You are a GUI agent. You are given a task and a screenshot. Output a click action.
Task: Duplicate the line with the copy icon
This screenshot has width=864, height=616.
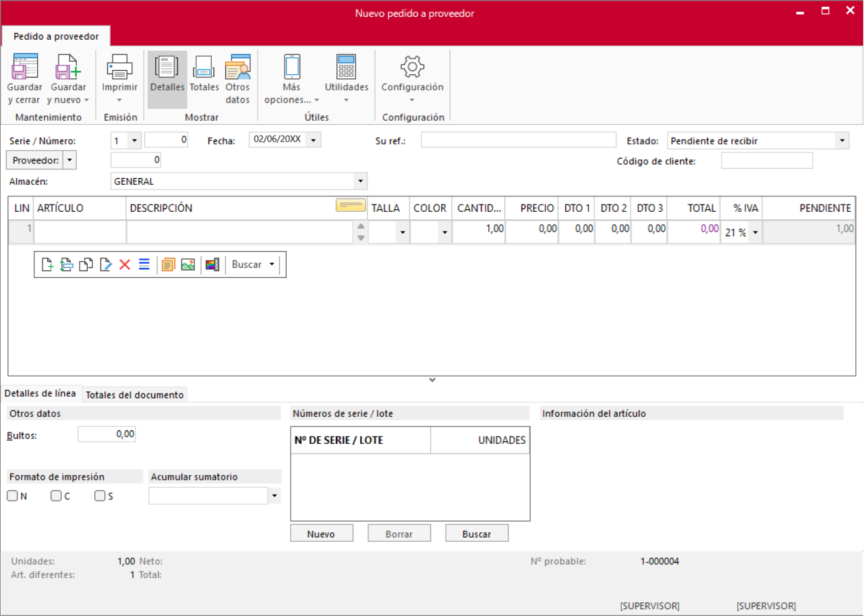point(86,265)
